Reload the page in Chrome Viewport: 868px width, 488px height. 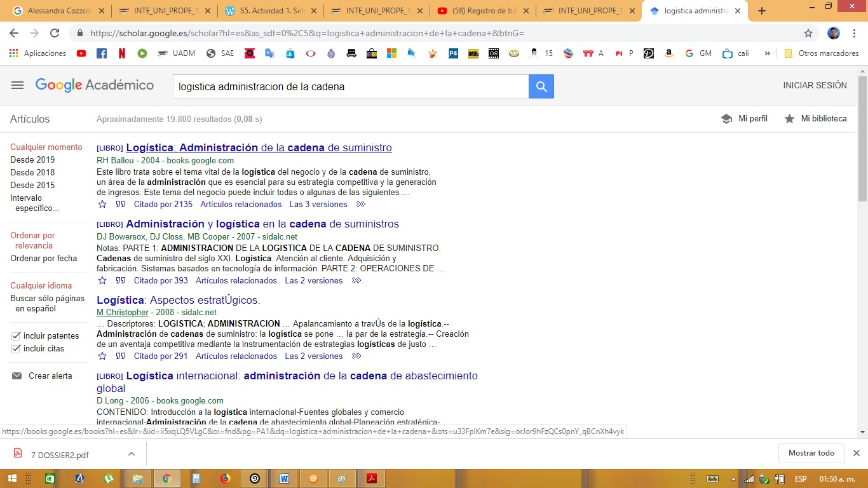click(55, 33)
